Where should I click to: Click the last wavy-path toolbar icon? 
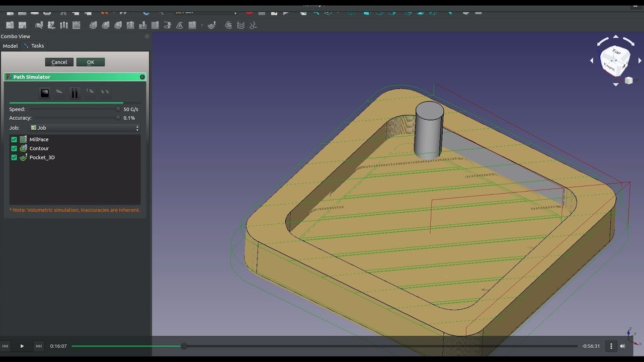253,25
